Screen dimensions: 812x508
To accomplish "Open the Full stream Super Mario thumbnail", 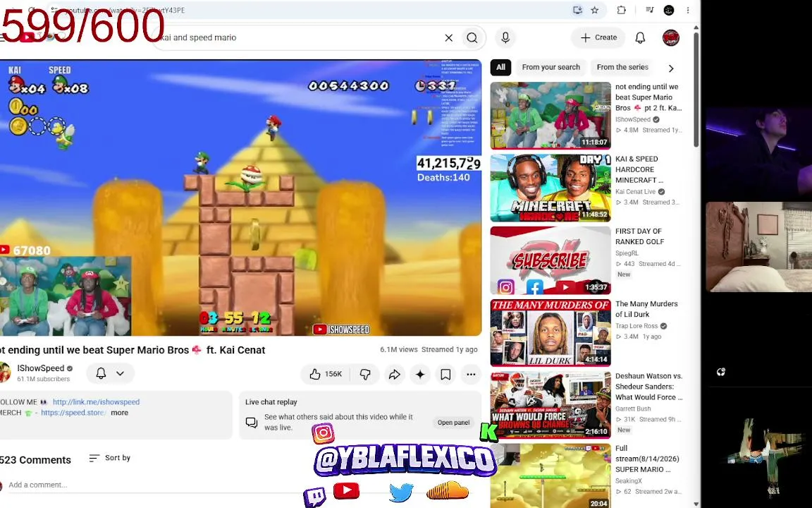I will coord(550,476).
